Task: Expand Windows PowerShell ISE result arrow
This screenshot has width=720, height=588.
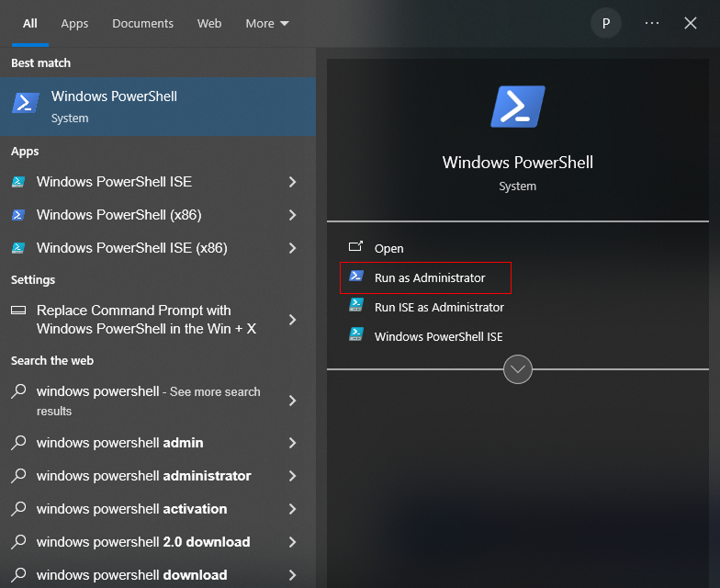Action: (x=292, y=182)
